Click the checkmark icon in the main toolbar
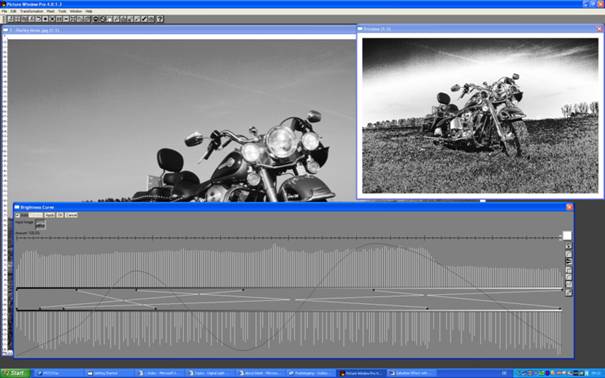This screenshot has width=605, height=378. coord(144,19)
